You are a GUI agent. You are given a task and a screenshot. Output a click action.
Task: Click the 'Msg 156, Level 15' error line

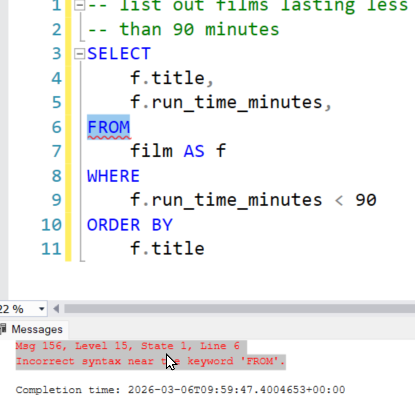128,346
